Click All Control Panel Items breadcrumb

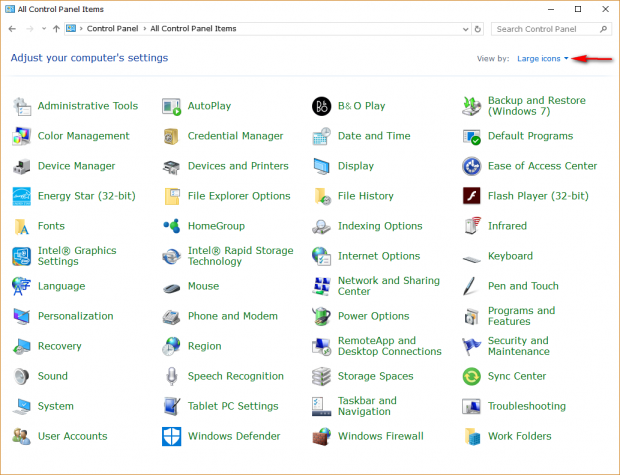click(x=193, y=29)
